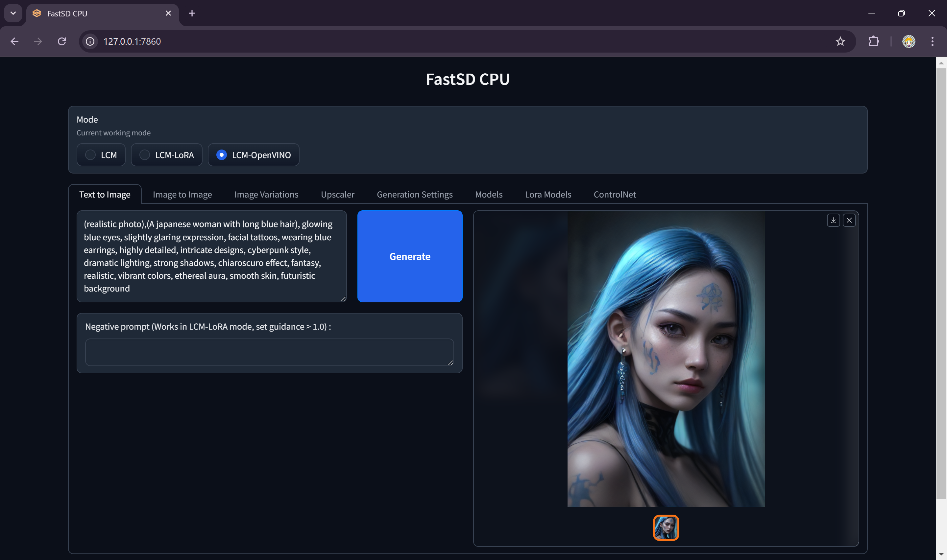Open the browser three-dot menu

coord(932,41)
